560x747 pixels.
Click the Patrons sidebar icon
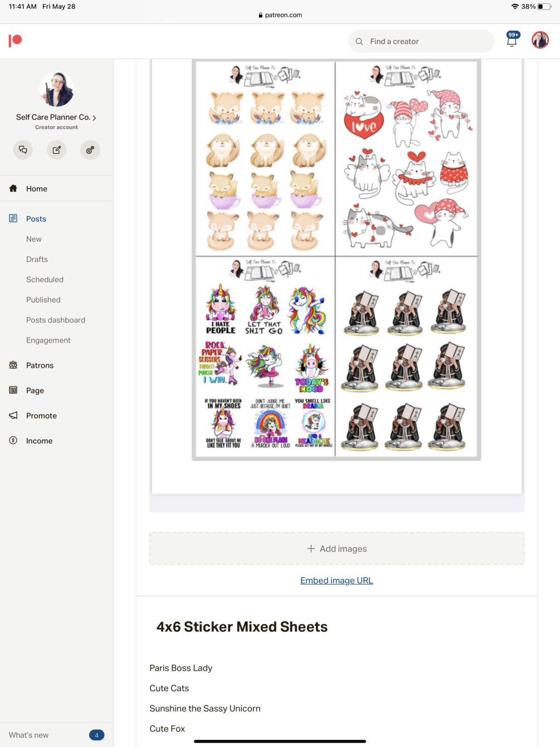(13, 365)
